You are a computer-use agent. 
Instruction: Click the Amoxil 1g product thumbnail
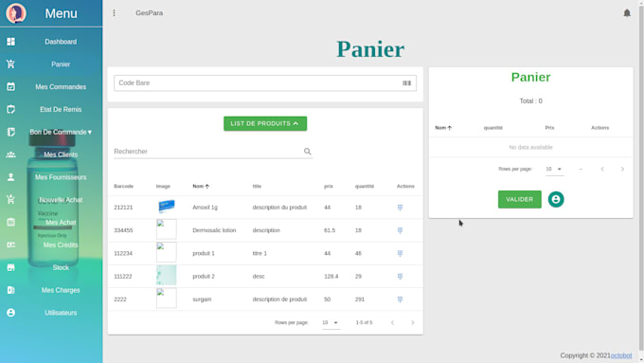[x=167, y=207]
